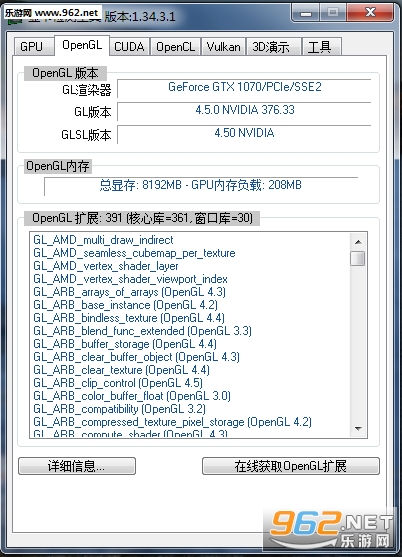
Task: Select GL_AMD_multi_draw_indirect in the list
Action: pos(103,240)
